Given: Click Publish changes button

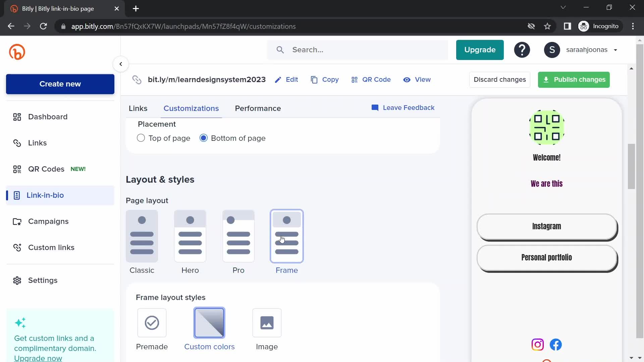Looking at the screenshot, I should click(x=574, y=80).
